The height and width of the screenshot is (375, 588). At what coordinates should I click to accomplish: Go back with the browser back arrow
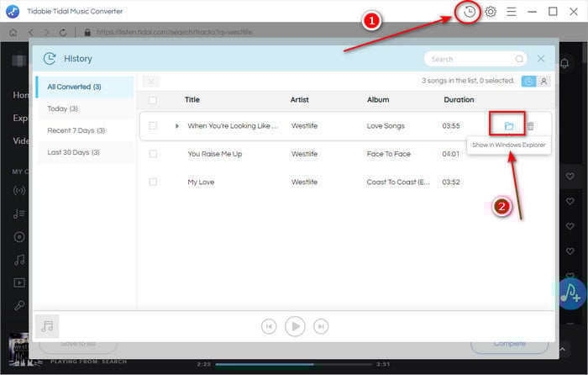click(x=31, y=32)
